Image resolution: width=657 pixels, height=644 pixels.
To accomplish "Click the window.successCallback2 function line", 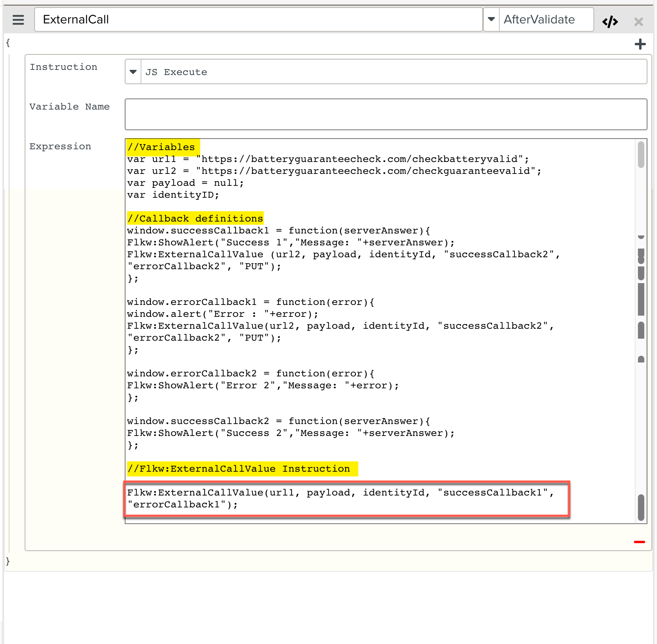I will click(x=278, y=421).
